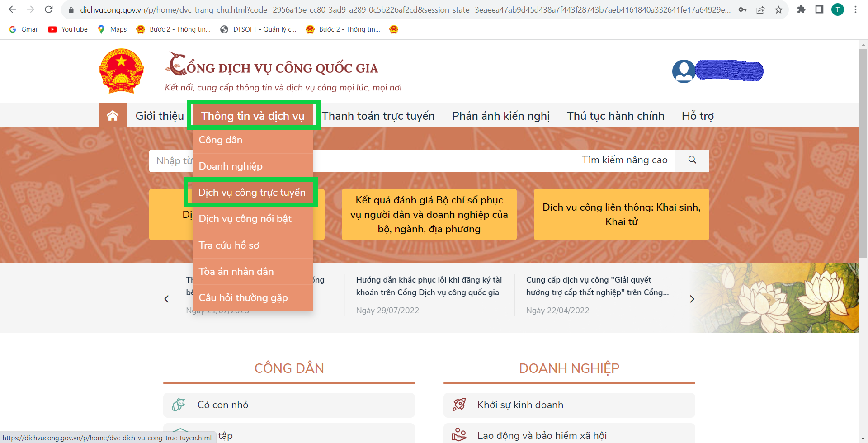The height and width of the screenshot is (443, 868).
Task: Open news Hướng dẫn khắc phục lỗi
Action: click(429, 286)
